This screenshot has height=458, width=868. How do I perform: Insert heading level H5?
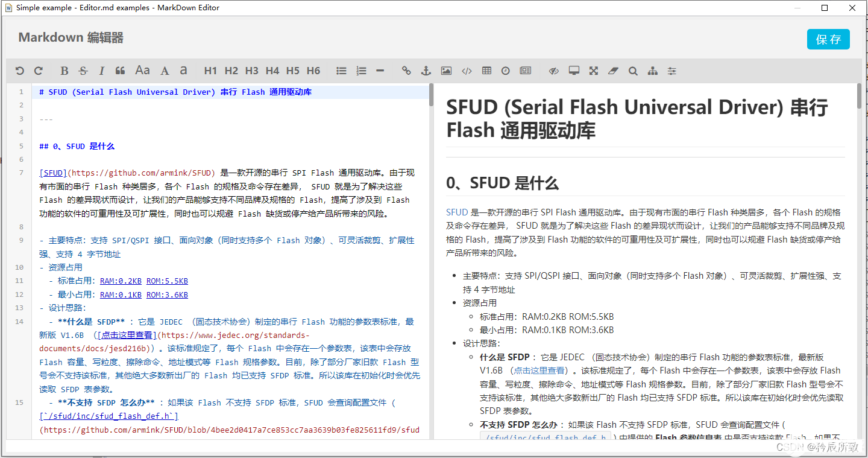pyautogui.click(x=293, y=71)
